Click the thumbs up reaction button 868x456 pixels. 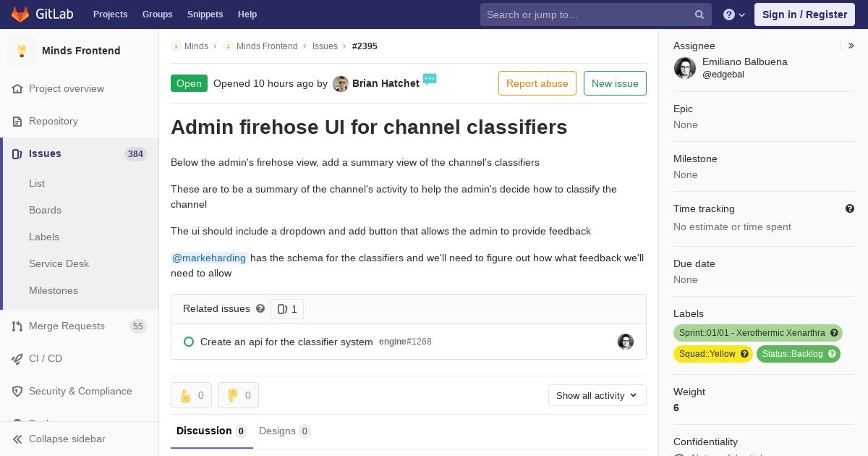[x=191, y=395]
